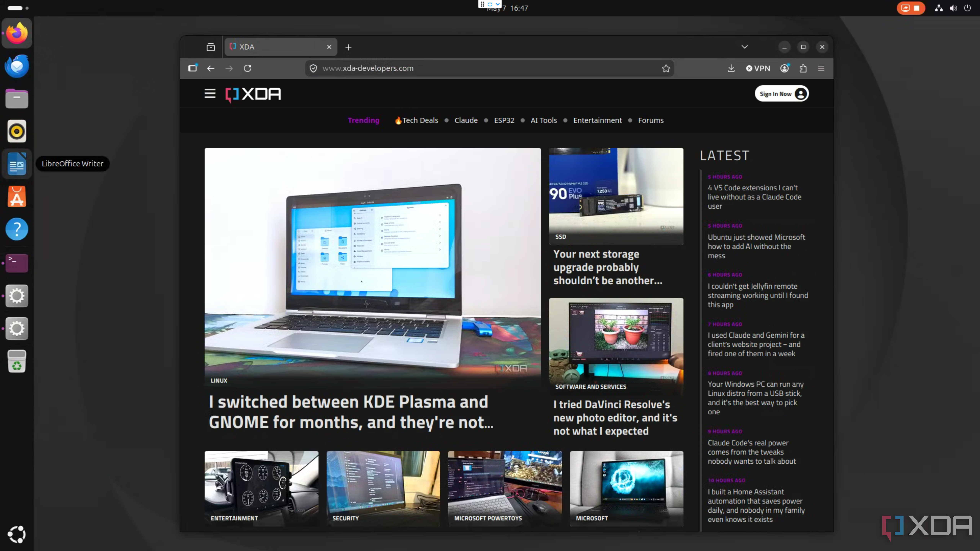Open the Forums link
980x551 pixels.
[x=651, y=120]
